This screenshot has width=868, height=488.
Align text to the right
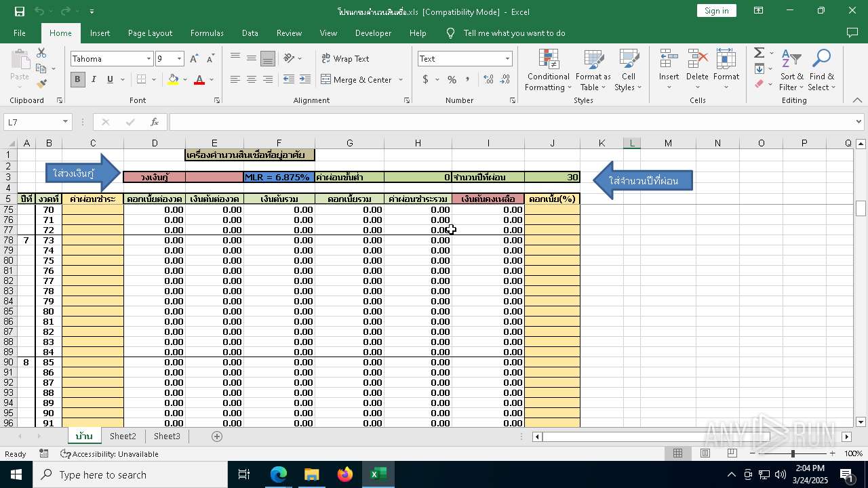(x=268, y=79)
